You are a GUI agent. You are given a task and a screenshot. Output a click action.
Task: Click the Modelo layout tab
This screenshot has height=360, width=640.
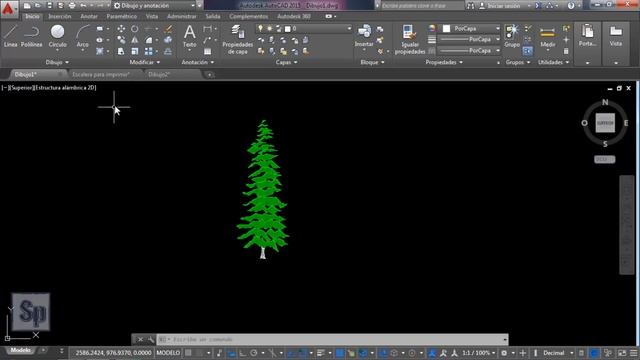pyautogui.click(x=20, y=350)
